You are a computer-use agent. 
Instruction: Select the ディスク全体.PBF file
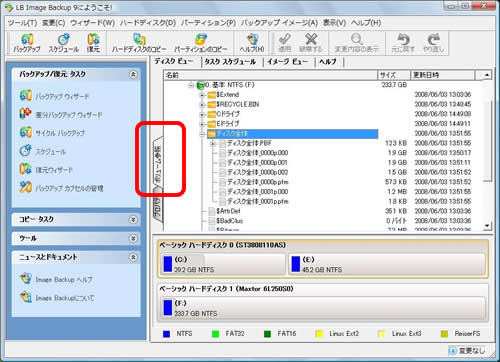click(245, 143)
